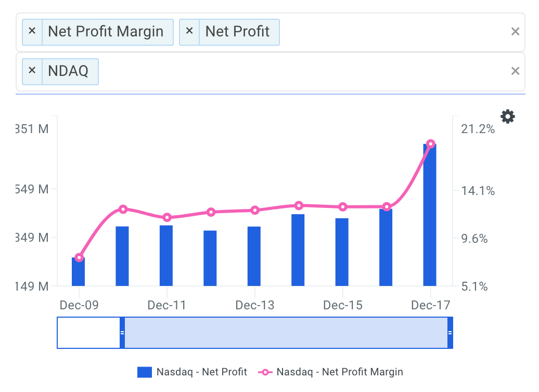Screen dimensions: 539x392
Task: Select the Dec-17 axis label
Action: click(x=430, y=305)
